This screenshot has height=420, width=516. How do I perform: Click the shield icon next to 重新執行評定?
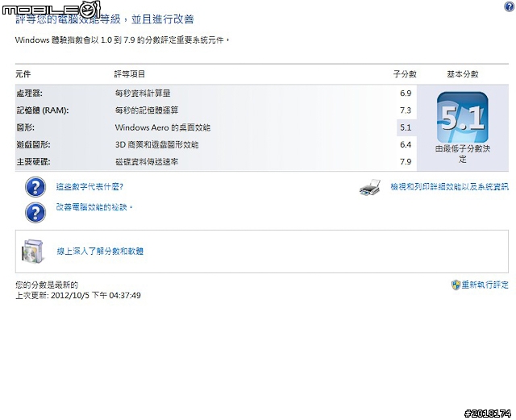pyautogui.click(x=456, y=285)
